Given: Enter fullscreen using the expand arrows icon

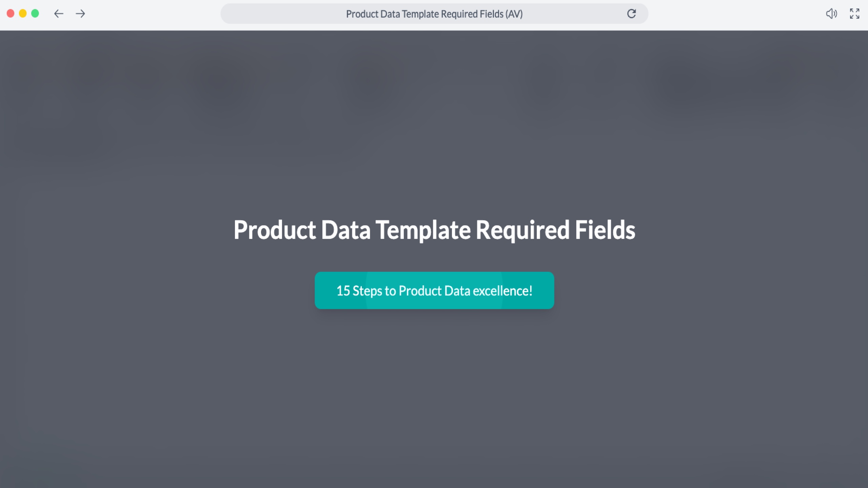Looking at the screenshot, I should coord(855,14).
